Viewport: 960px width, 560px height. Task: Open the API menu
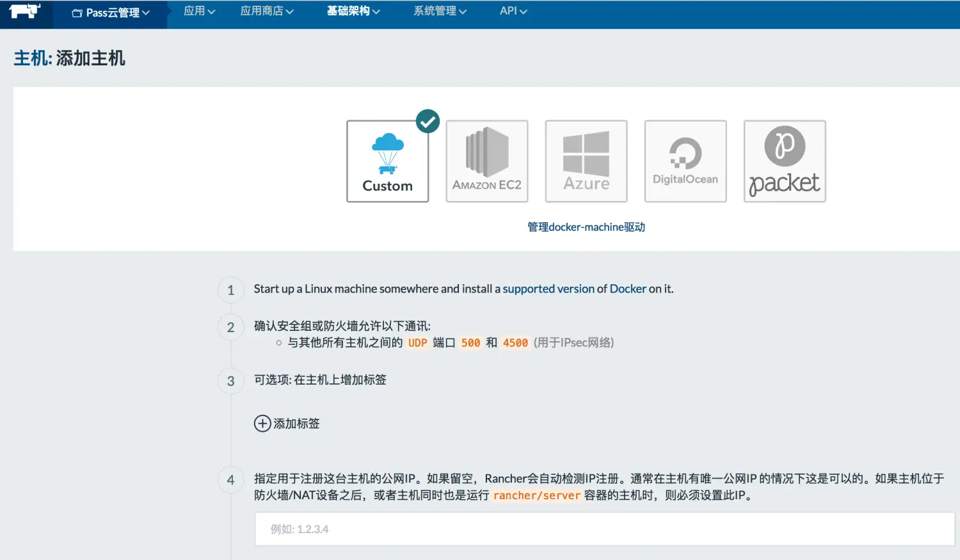click(x=513, y=11)
